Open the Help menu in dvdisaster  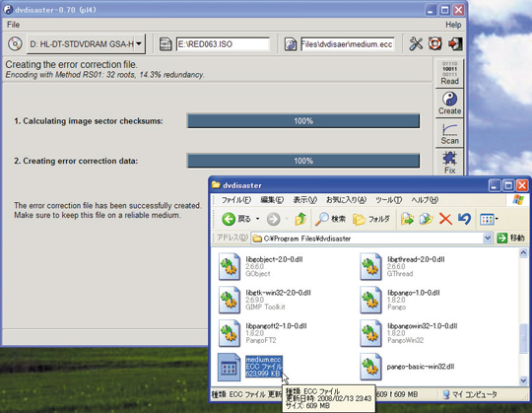pyautogui.click(x=453, y=25)
